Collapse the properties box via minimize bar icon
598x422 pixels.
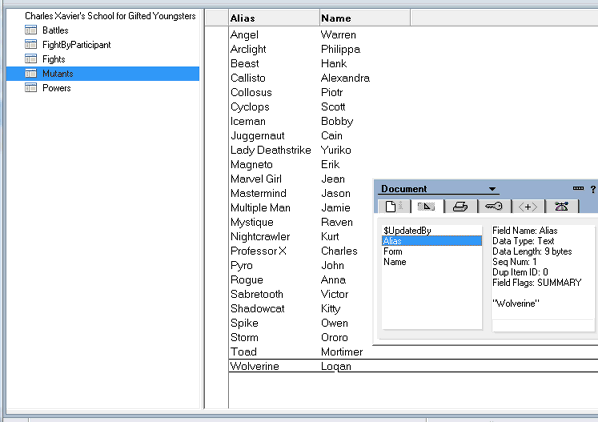tap(578, 188)
